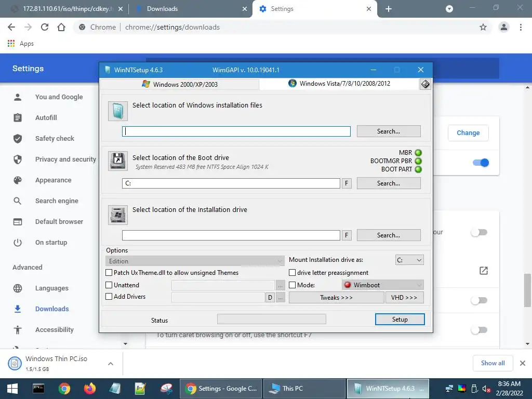This screenshot has width=532, height=399.
Task: Click the BOOTMGR PBR green status light
Action: (418, 161)
